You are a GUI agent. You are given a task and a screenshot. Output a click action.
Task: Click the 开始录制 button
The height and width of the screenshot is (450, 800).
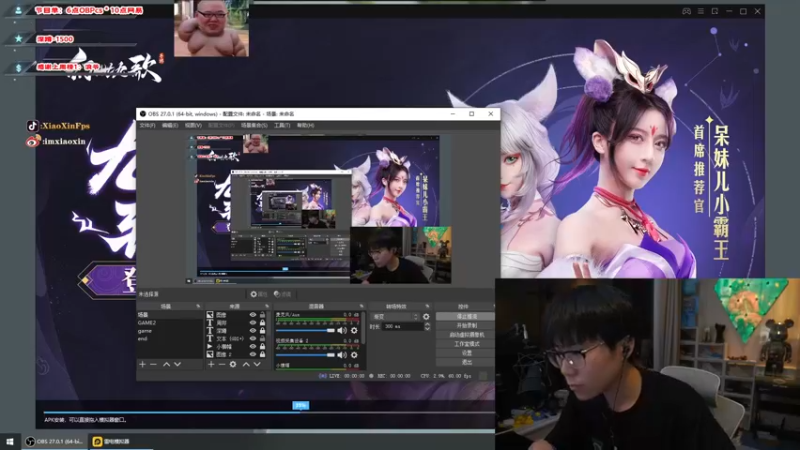tap(466, 326)
